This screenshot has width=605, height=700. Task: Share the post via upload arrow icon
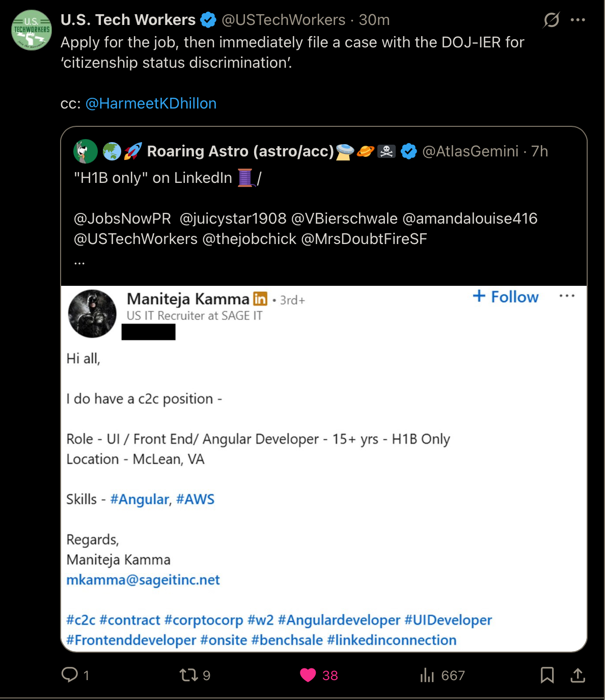pyautogui.click(x=577, y=675)
